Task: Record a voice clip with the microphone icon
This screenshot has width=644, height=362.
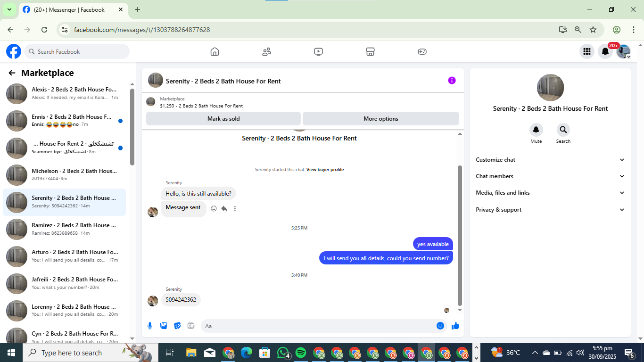Action: (x=150, y=326)
